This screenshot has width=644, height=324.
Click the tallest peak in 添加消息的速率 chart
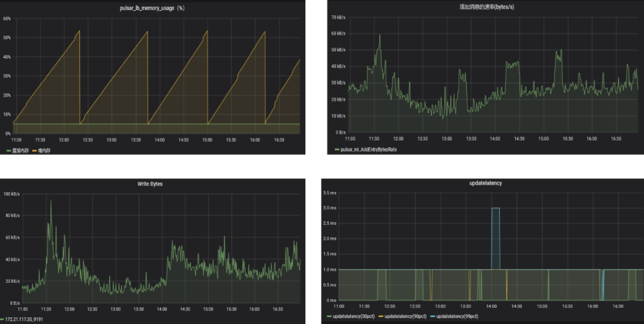[379, 35]
